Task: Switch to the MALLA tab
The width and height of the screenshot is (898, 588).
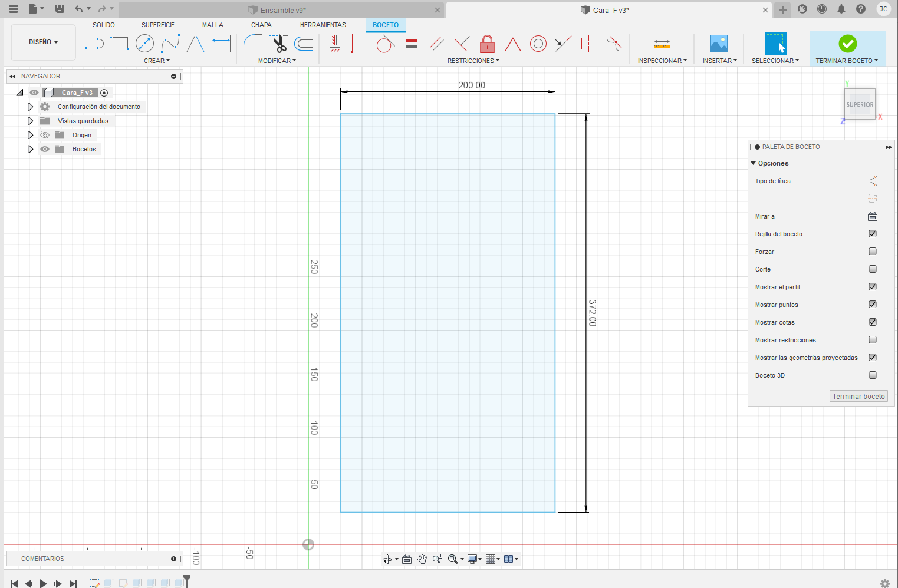Action: (x=213, y=25)
